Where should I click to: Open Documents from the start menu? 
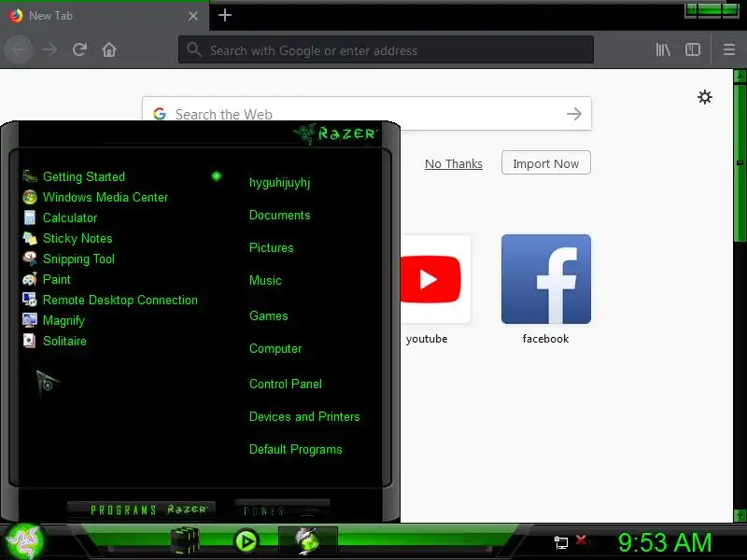click(x=279, y=215)
